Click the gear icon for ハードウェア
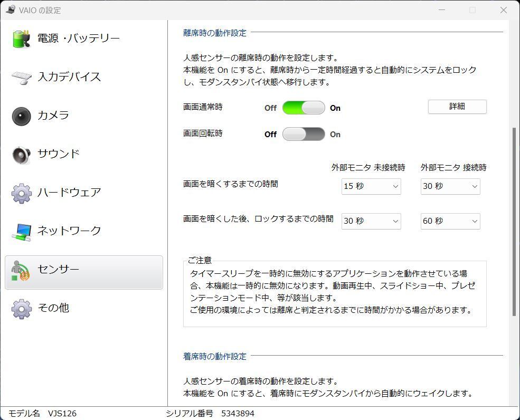The height and width of the screenshot is (420, 520). (x=22, y=193)
